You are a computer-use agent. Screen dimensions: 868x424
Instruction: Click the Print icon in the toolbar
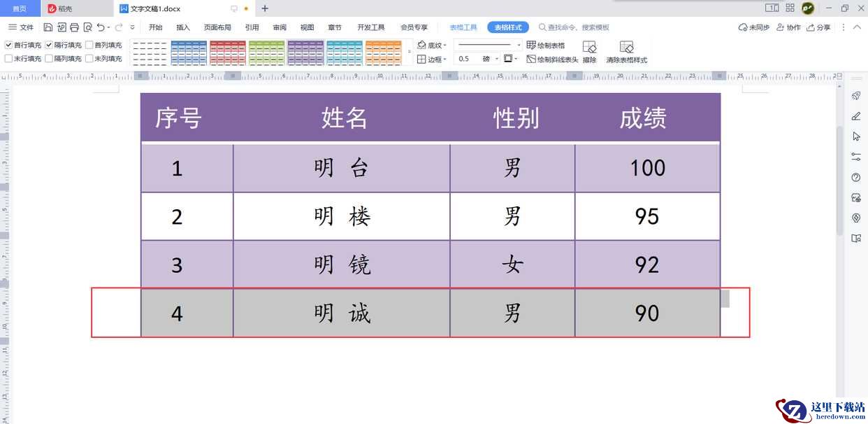tap(74, 27)
